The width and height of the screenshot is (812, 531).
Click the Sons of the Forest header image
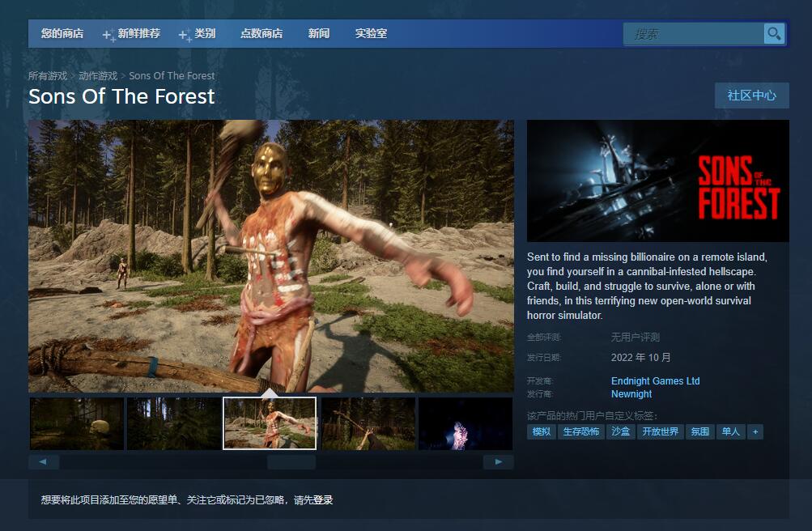tap(658, 181)
